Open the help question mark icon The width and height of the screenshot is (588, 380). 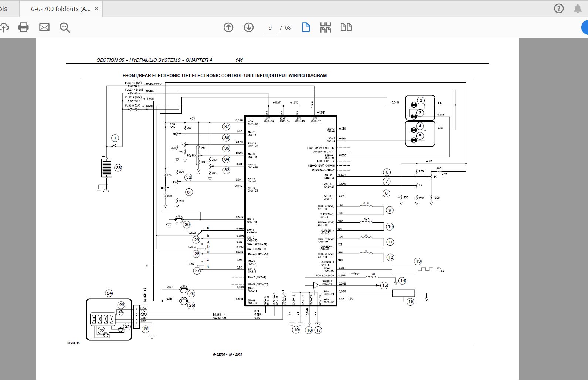pyautogui.click(x=559, y=9)
